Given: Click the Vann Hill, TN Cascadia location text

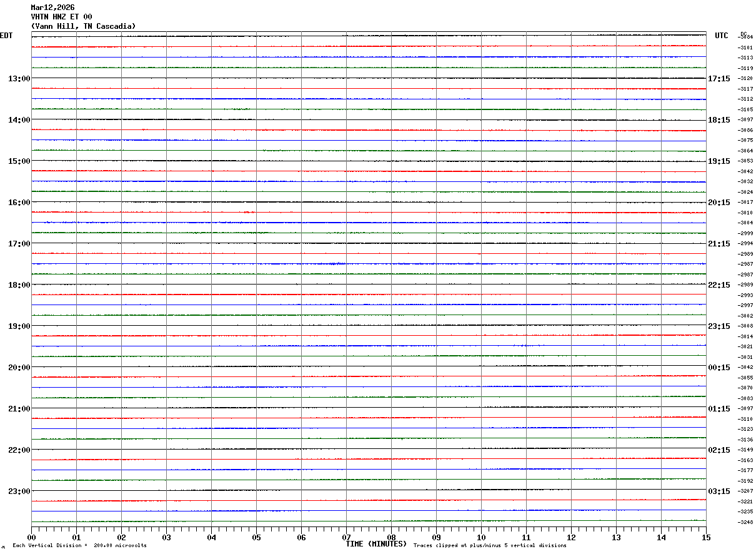Looking at the screenshot, I should (x=83, y=26).
